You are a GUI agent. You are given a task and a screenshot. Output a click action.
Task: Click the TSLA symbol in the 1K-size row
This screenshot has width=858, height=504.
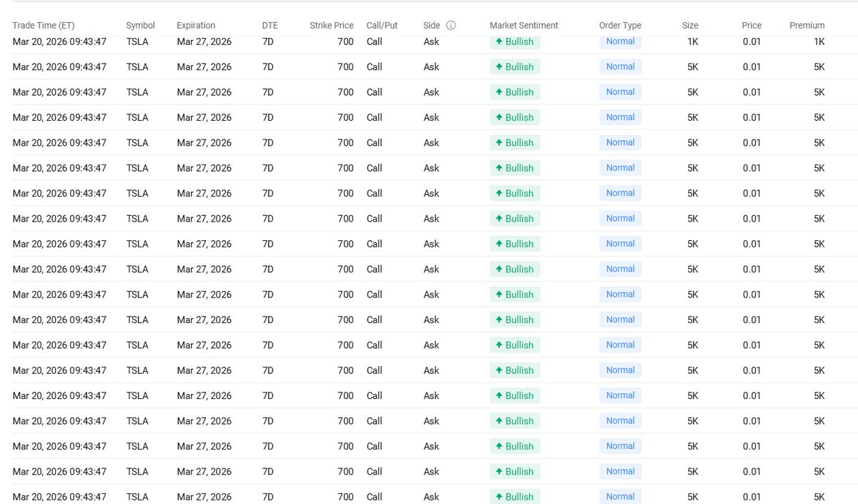[137, 41]
